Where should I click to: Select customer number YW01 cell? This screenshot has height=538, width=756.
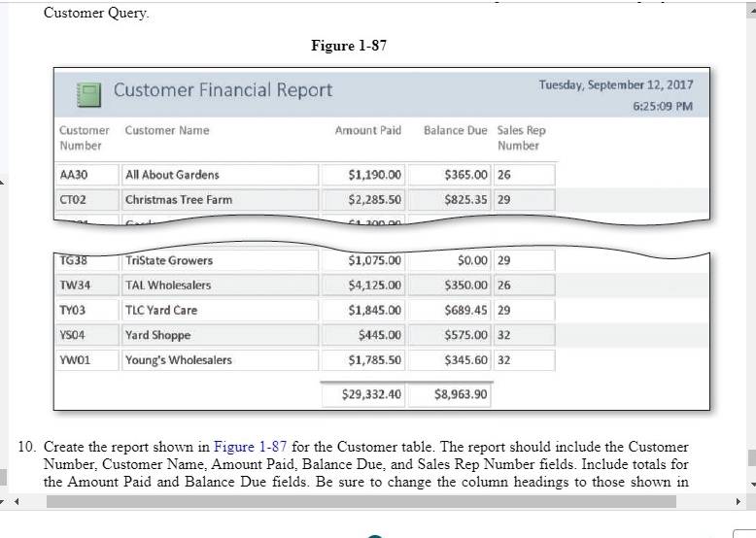tap(87, 360)
